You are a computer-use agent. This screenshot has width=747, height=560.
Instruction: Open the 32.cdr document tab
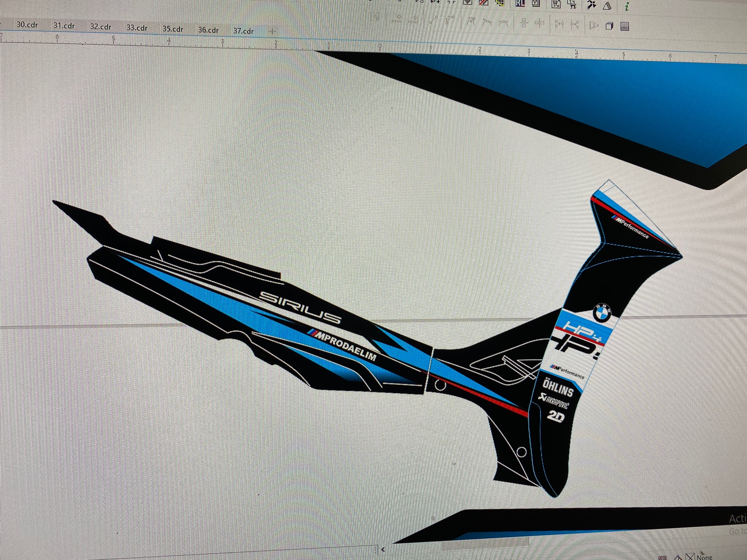coord(100,27)
